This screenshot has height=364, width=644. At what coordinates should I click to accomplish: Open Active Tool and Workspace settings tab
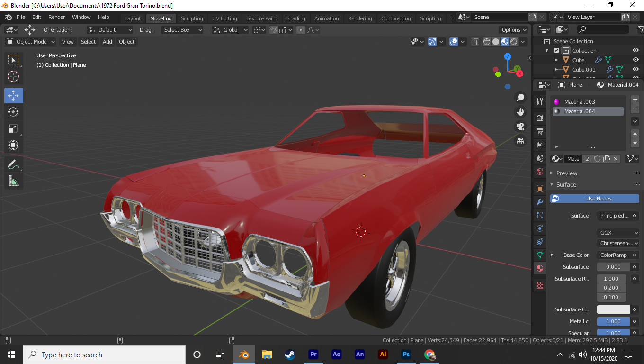[x=539, y=101]
